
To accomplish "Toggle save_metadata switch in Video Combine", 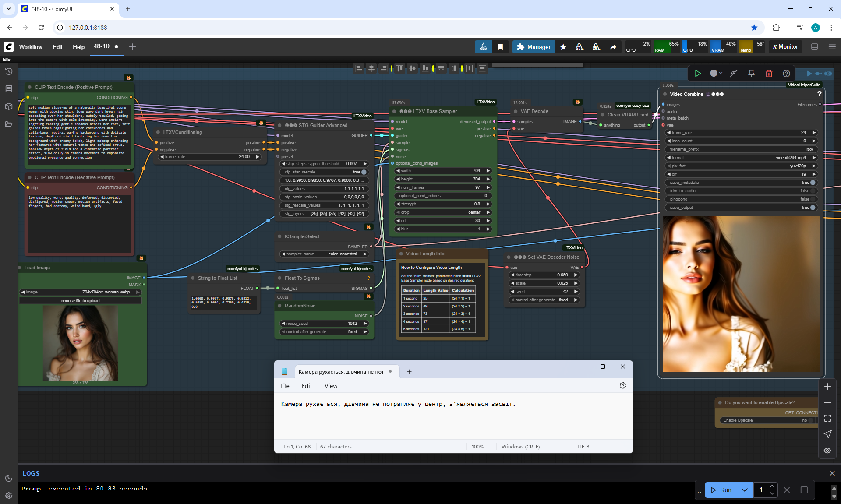I will coord(813,183).
